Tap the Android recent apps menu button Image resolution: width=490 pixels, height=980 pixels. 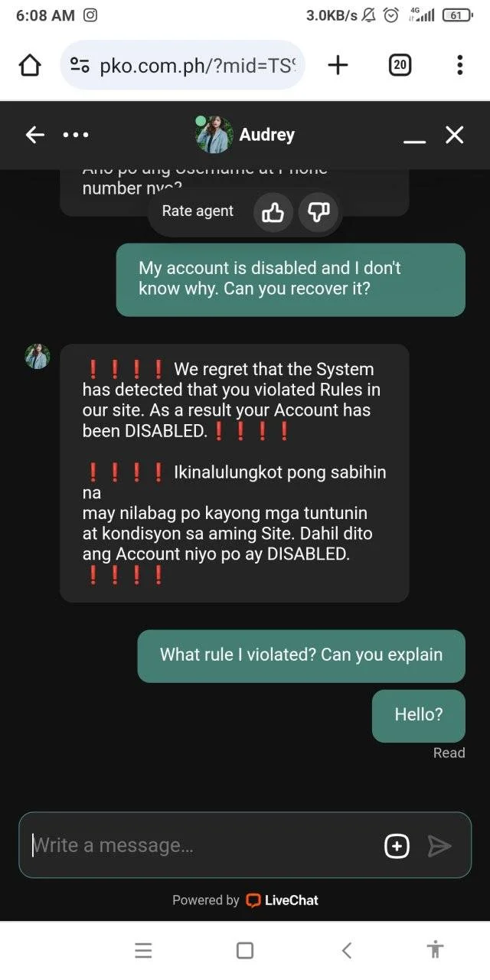(x=143, y=951)
